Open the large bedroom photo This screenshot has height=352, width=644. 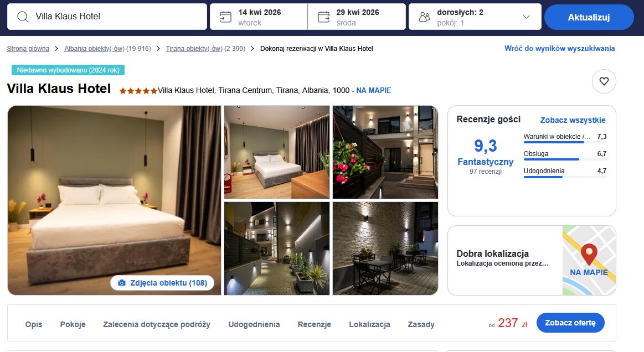(114, 200)
